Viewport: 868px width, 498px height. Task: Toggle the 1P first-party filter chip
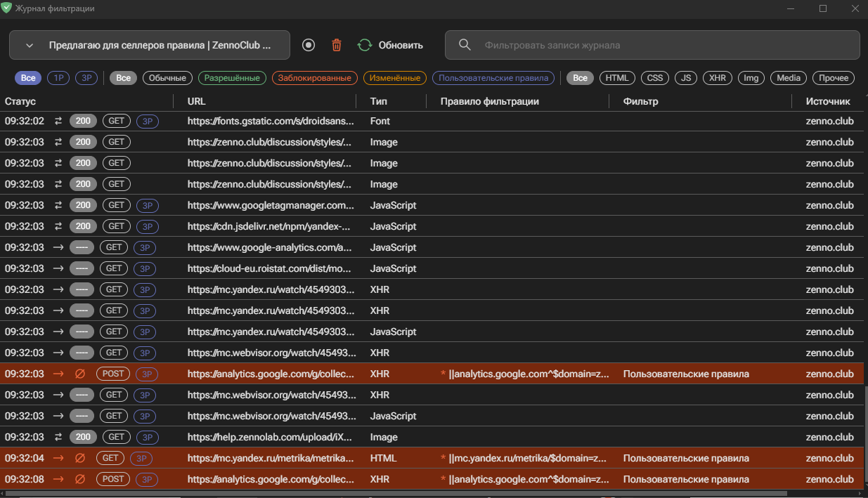click(x=58, y=78)
